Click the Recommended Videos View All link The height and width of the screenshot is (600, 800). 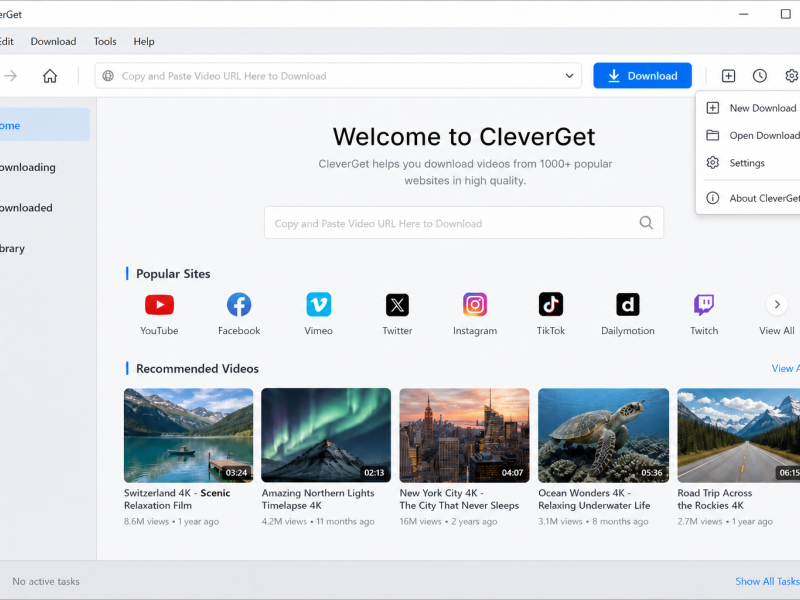[786, 368]
